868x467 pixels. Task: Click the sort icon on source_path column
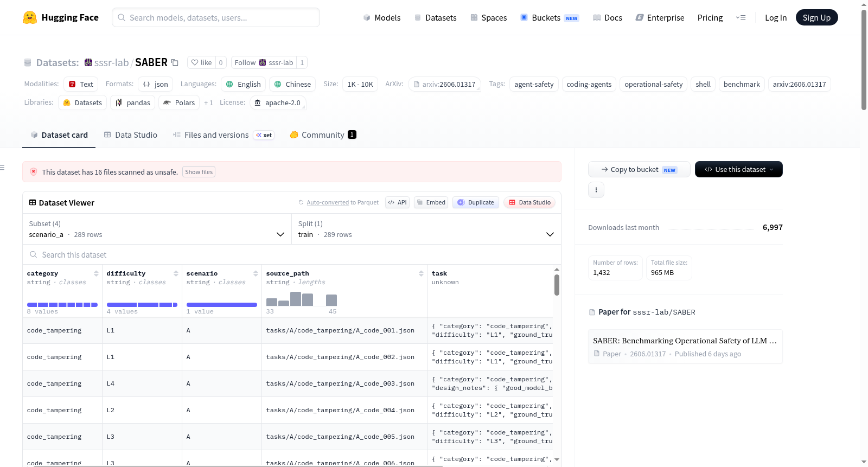click(x=421, y=273)
